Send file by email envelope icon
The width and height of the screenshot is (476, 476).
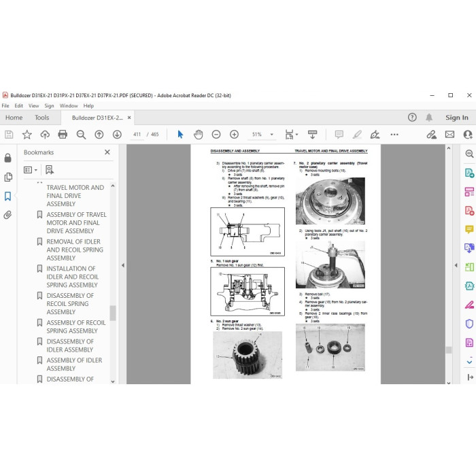point(449,135)
